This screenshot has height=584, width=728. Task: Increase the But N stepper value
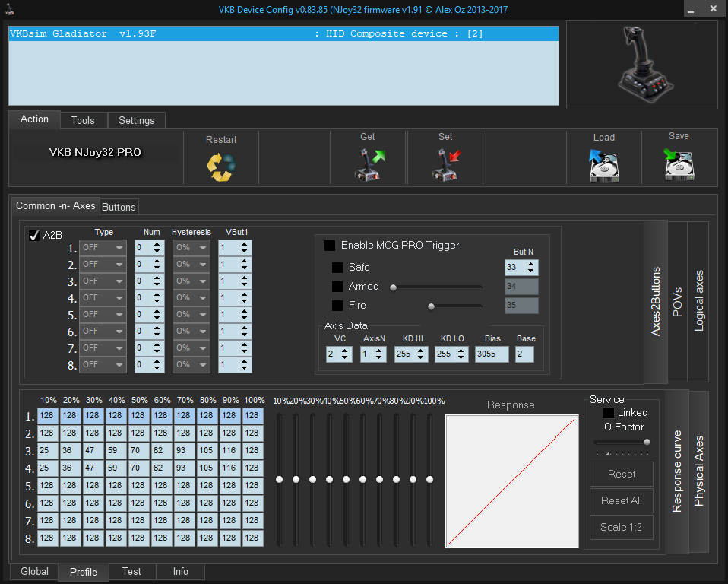pyautogui.click(x=531, y=264)
